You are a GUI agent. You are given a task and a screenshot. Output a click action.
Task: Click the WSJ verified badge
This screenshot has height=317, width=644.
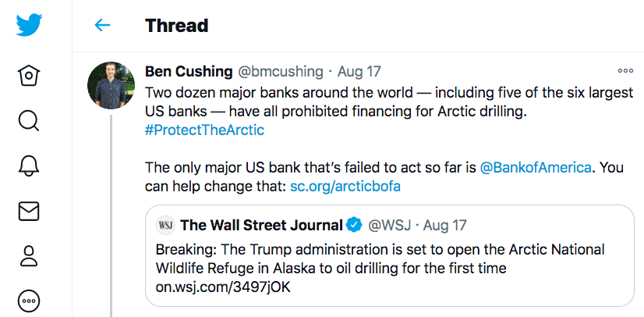coord(354,226)
